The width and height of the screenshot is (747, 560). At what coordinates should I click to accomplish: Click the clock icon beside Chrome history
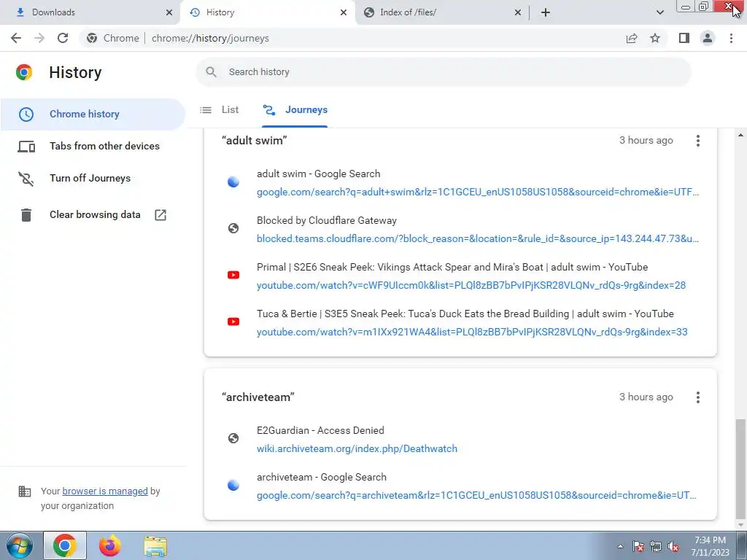point(26,114)
